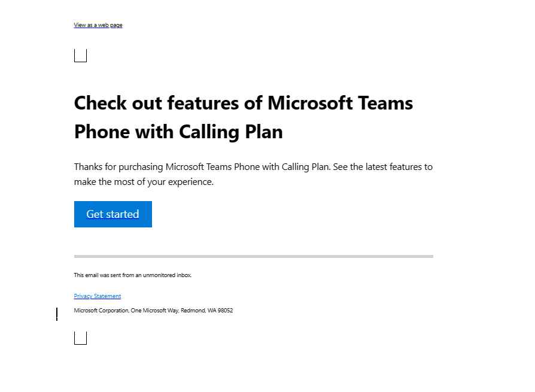Click the text cursor mark left of the address

[57, 314]
